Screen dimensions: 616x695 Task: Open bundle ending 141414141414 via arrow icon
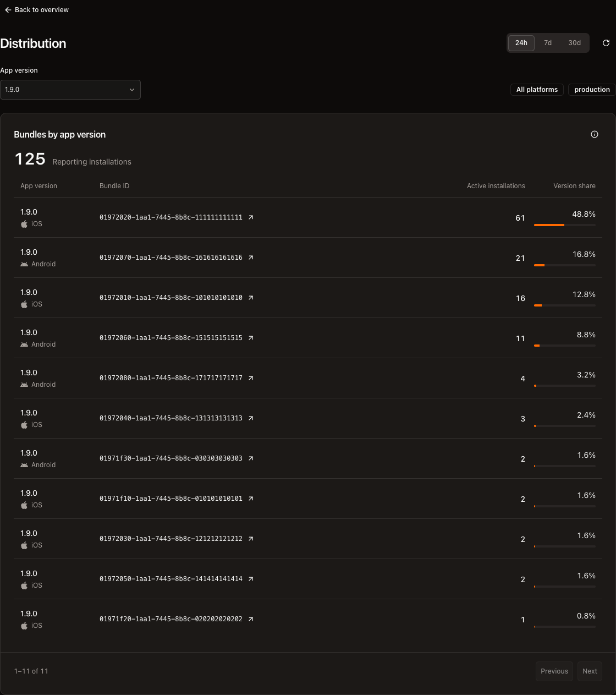pos(251,579)
